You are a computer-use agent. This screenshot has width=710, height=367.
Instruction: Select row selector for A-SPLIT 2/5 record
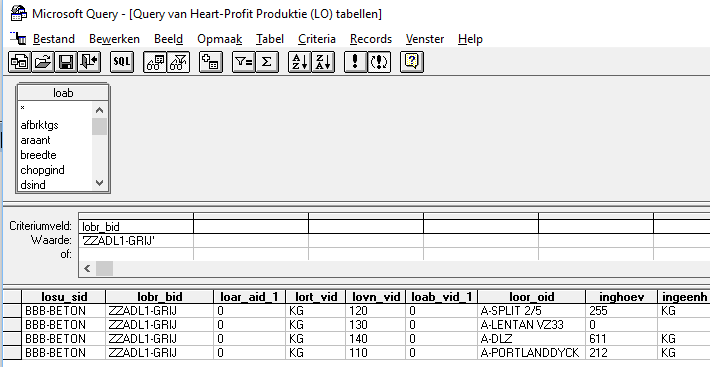click(12, 311)
